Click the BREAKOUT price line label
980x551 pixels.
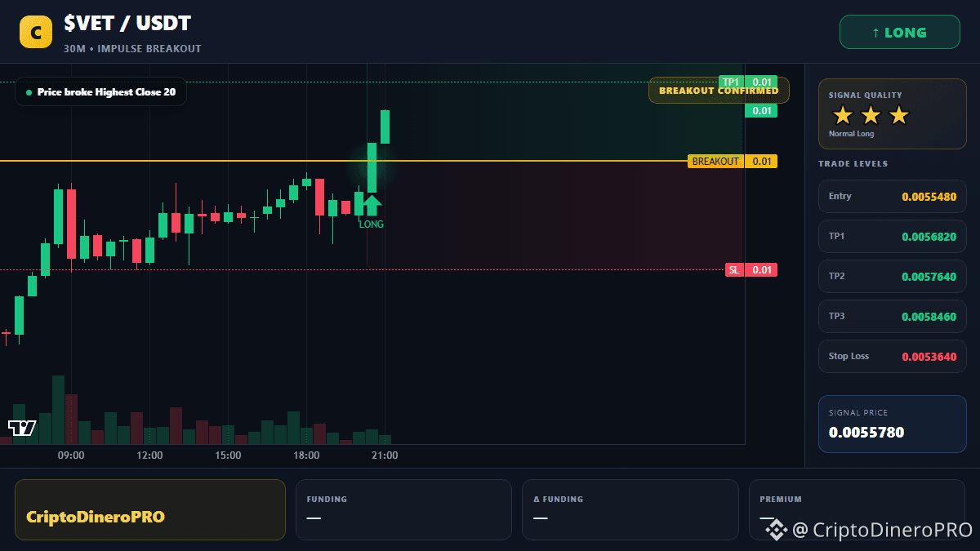pos(715,162)
